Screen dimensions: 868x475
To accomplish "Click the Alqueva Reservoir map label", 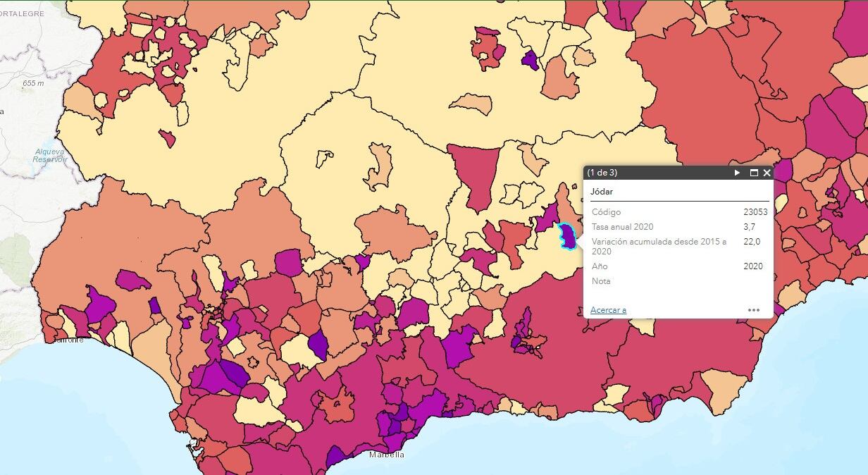I will (49, 156).
